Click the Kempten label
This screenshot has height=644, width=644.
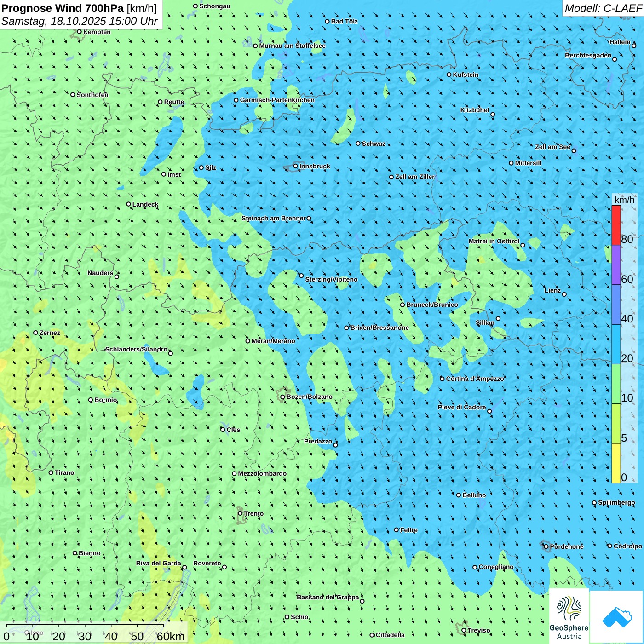(x=97, y=32)
